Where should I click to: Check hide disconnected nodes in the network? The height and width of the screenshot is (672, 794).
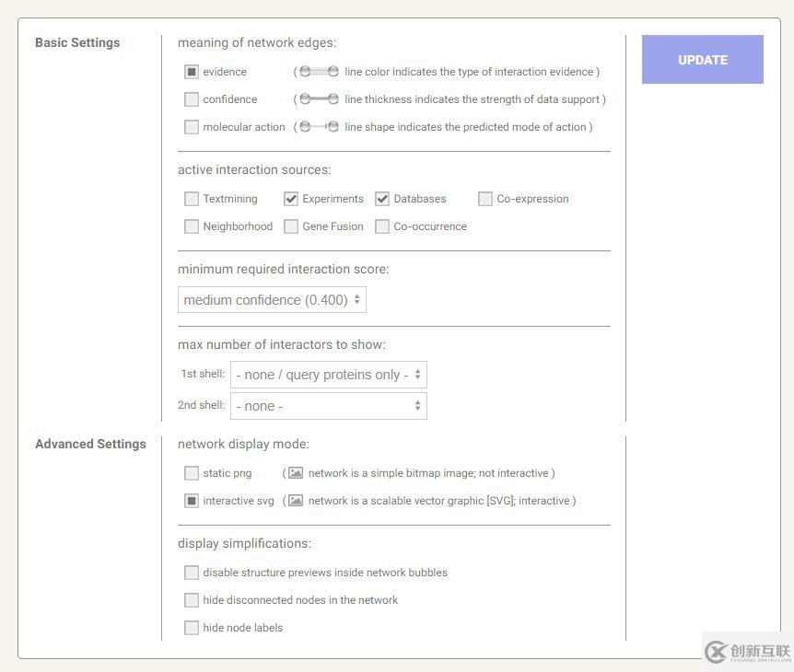192,600
